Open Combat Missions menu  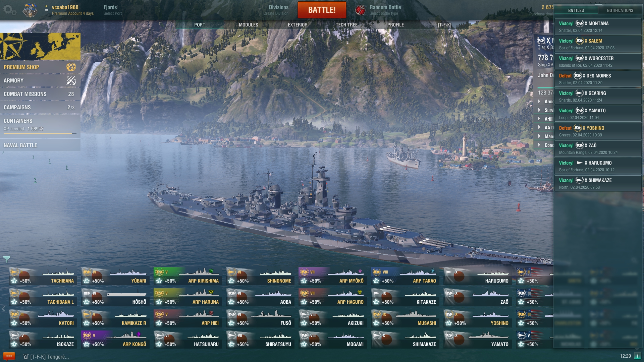pos(40,94)
